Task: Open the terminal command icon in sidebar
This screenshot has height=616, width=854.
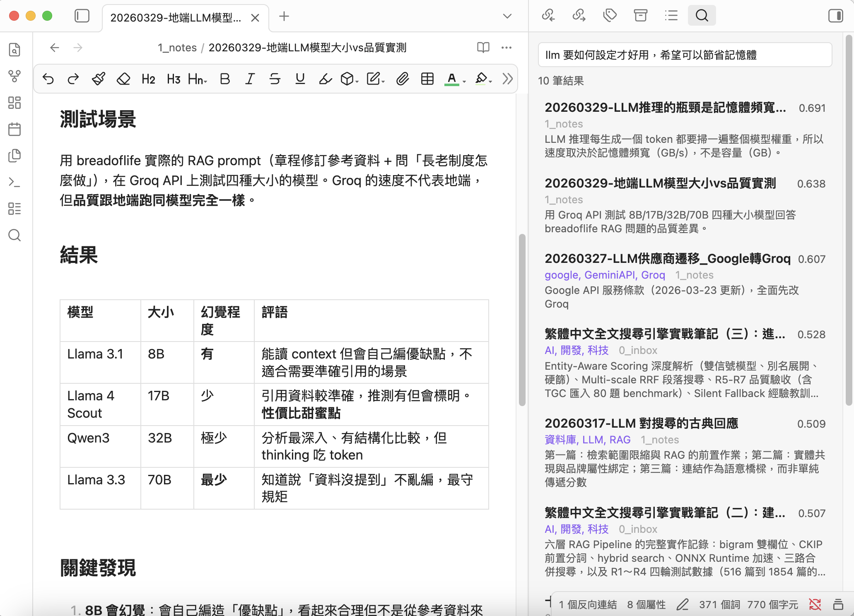Action: pos(14,182)
